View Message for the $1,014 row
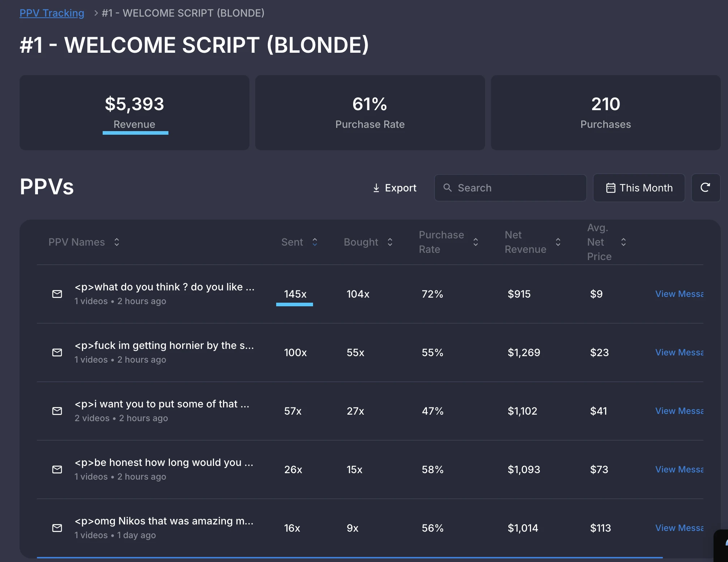This screenshot has width=728, height=562. [x=679, y=528]
